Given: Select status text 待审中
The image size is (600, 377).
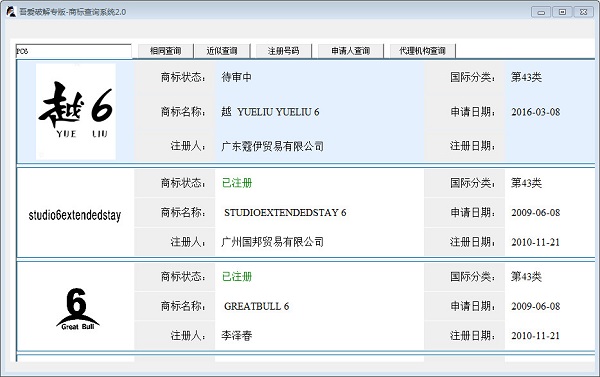Looking at the screenshot, I should point(236,77).
